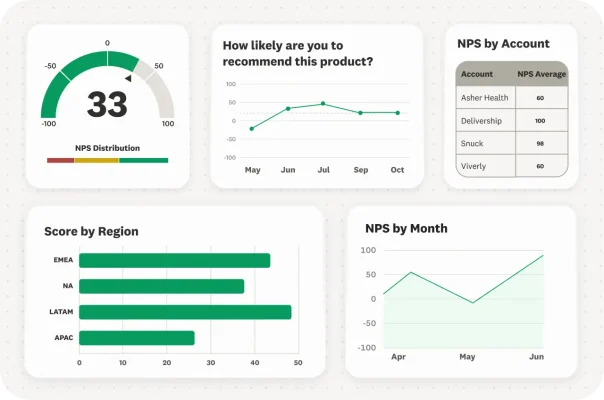The image size is (604, 400).
Task: Click the gauge -50 label
Action: 50,66
